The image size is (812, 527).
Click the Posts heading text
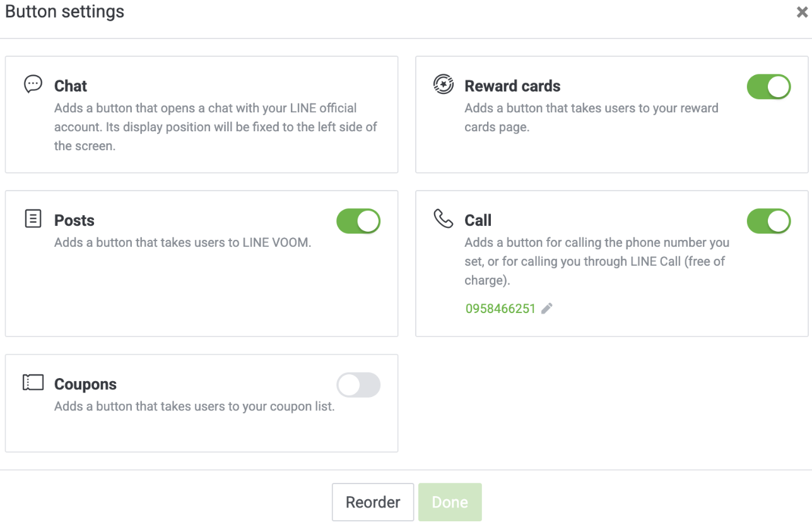[x=74, y=220]
